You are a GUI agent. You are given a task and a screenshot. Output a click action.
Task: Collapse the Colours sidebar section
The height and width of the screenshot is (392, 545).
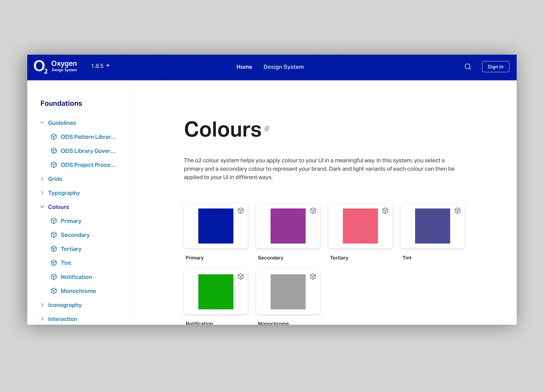tap(42, 207)
